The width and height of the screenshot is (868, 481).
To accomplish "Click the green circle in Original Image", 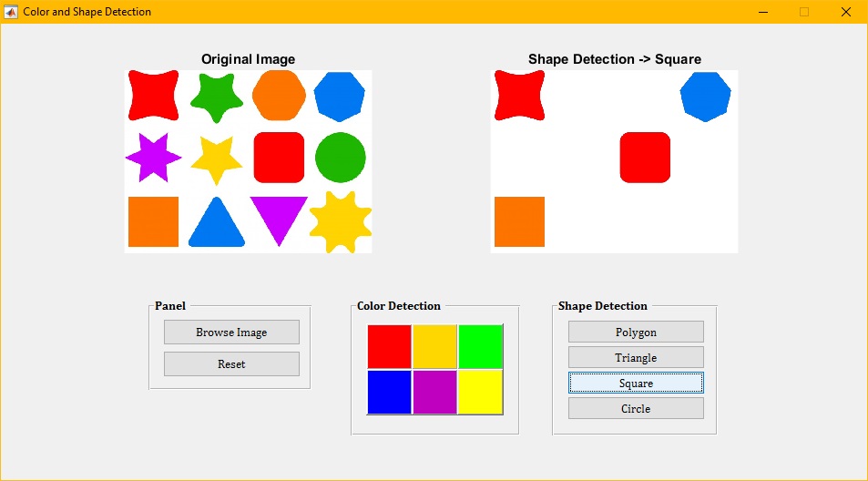I will click(341, 158).
